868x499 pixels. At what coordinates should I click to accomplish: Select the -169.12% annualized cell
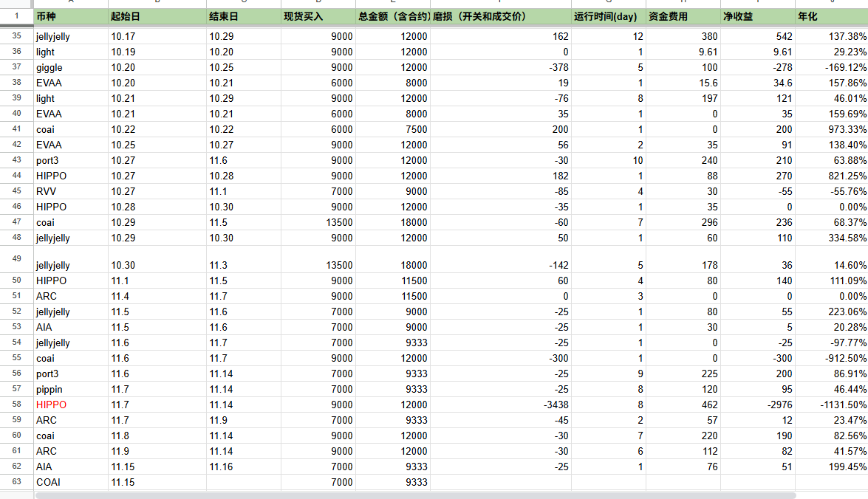[x=832, y=67]
